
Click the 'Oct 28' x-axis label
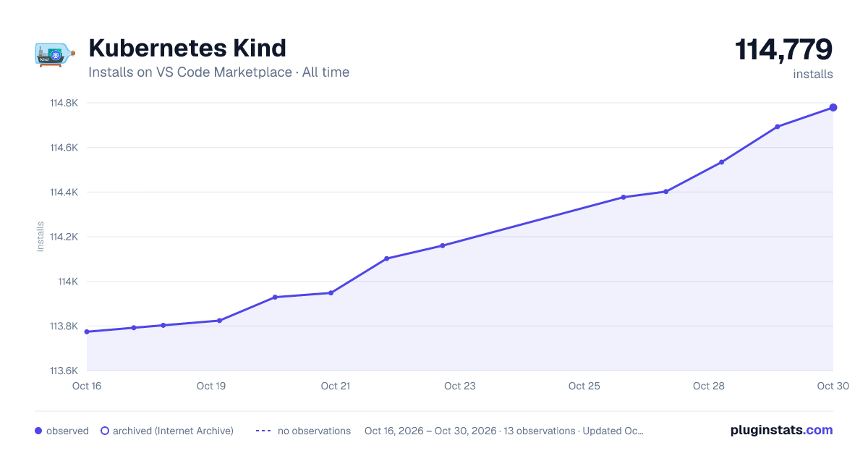pos(709,386)
